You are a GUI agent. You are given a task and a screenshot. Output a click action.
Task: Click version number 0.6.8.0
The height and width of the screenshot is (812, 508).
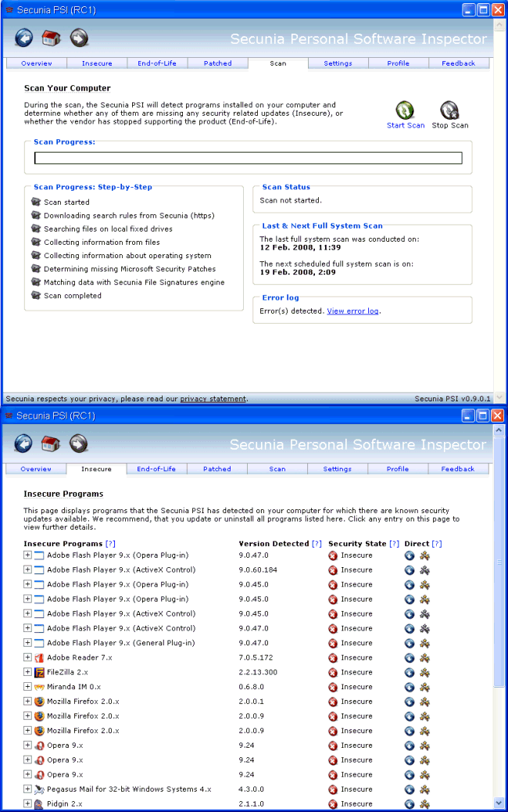tap(251, 687)
